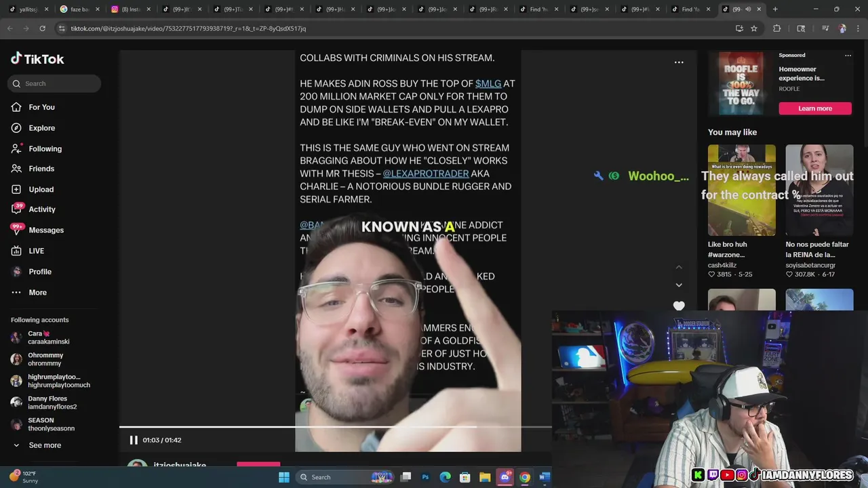The image size is (868, 488).
Task: Open Word from taskbar
Action: [544, 477]
